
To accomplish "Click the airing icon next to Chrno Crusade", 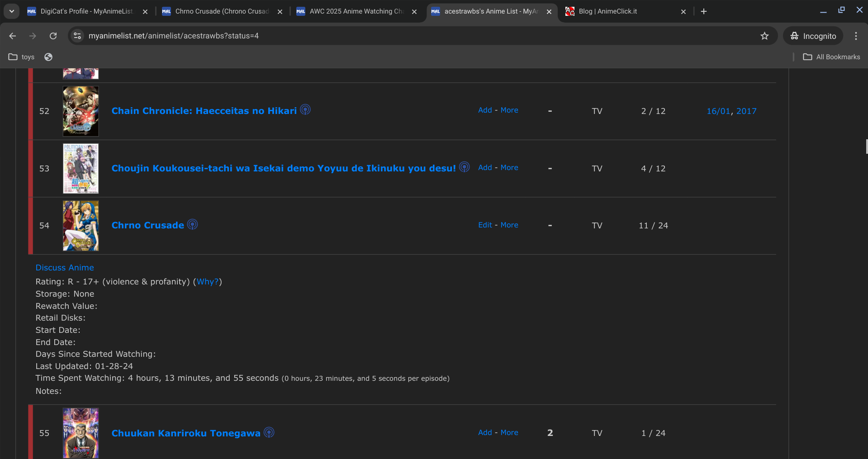I will (192, 225).
